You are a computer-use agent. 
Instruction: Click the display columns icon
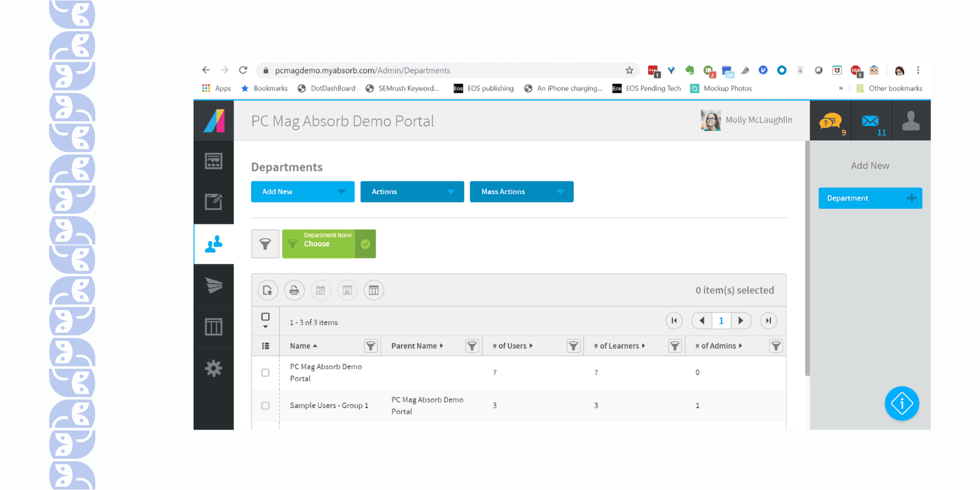click(374, 290)
